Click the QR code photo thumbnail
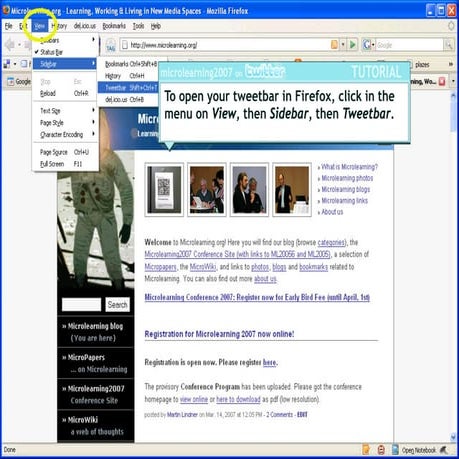 (164, 190)
